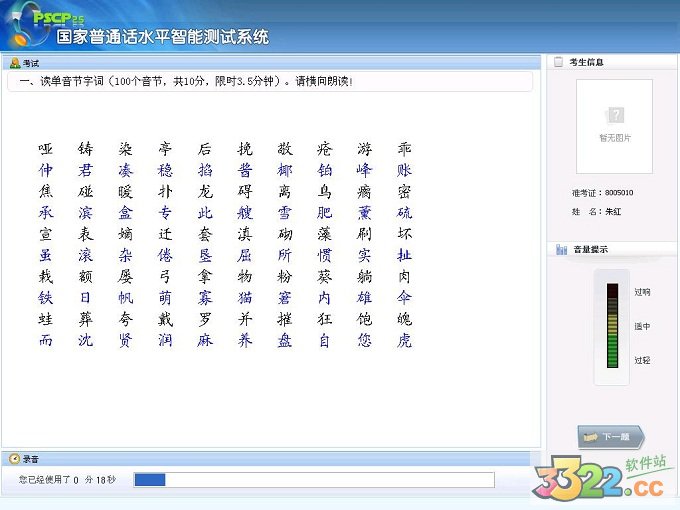Click the character 染 in the grid
The image size is (680, 510).
(x=125, y=149)
